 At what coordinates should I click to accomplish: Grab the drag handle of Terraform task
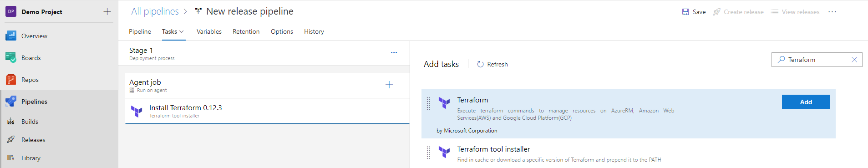pyautogui.click(x=428, y=103)
